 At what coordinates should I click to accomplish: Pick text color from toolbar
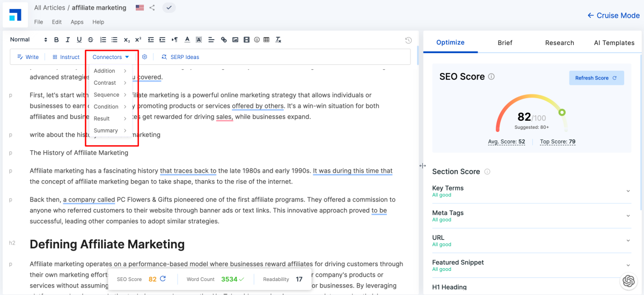pyautogui.click(x=187, y=40)
